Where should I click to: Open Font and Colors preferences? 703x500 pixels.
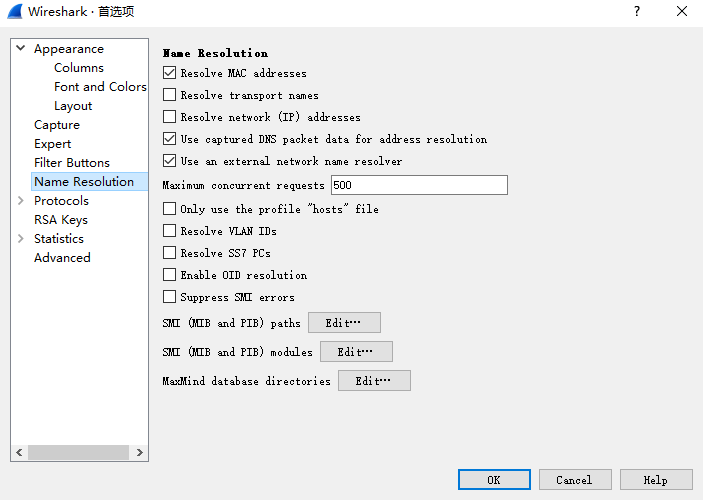click(100, 87)
